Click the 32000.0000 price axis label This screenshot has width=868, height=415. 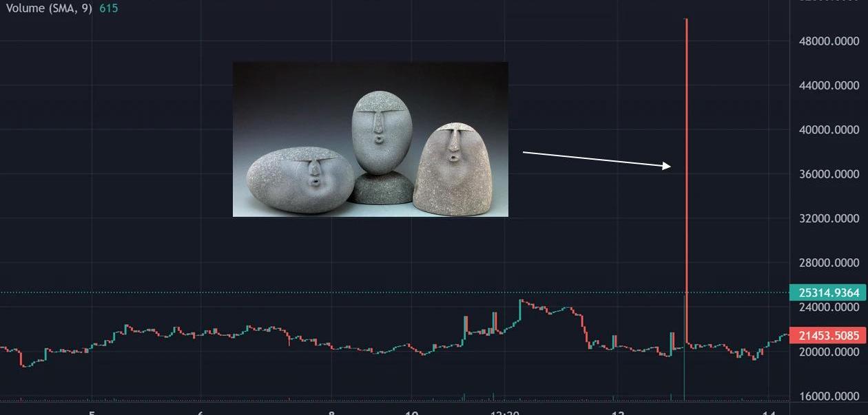(x=829, y=219)
